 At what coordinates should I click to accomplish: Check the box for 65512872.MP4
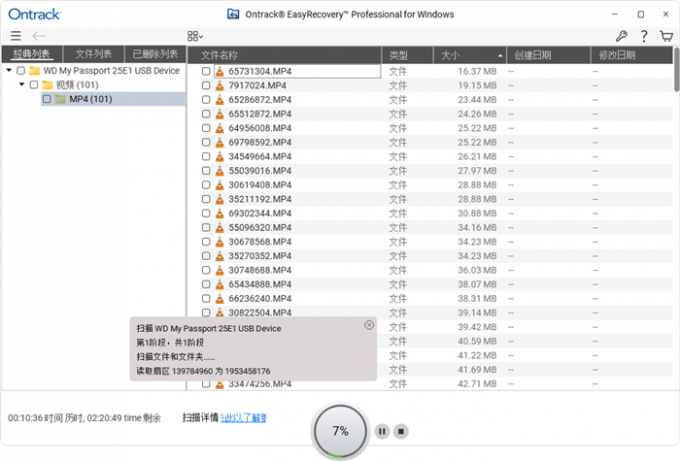click(x=206, y=114)
